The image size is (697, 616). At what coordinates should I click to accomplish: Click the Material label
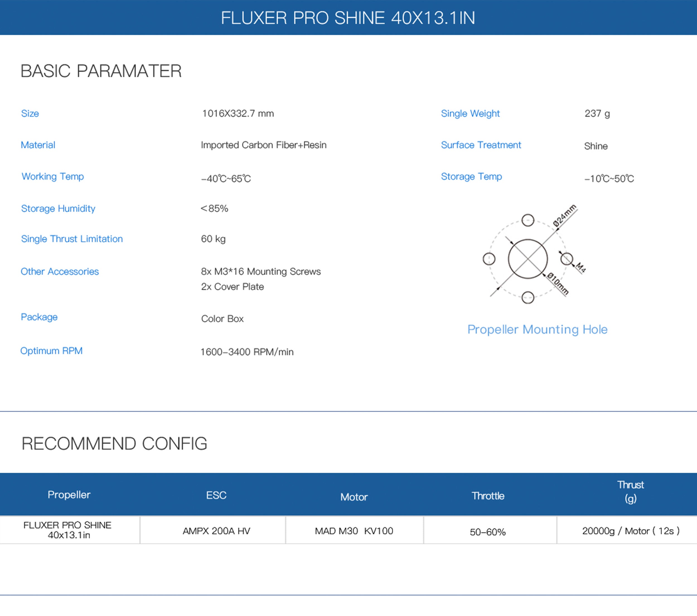(38, 145)
